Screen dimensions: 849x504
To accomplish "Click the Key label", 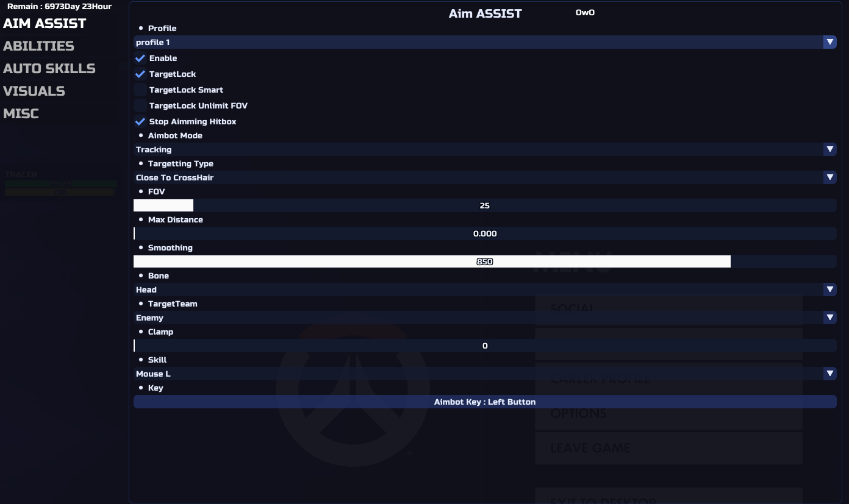I will pos(156,388).
